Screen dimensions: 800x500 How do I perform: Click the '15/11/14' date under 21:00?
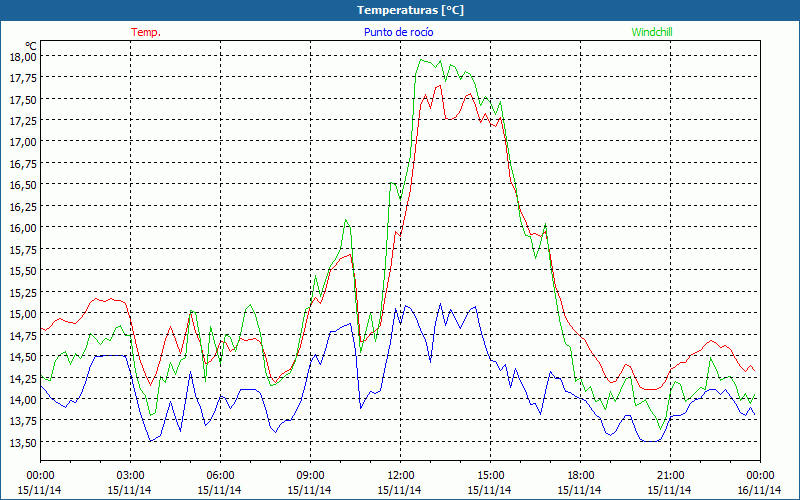pos(669,490)
